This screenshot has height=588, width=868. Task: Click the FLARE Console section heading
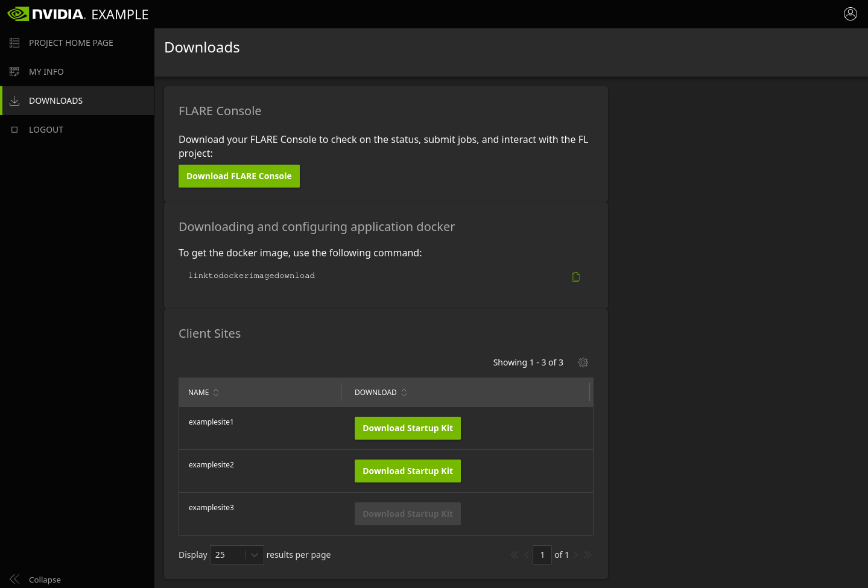click(220, 111)
